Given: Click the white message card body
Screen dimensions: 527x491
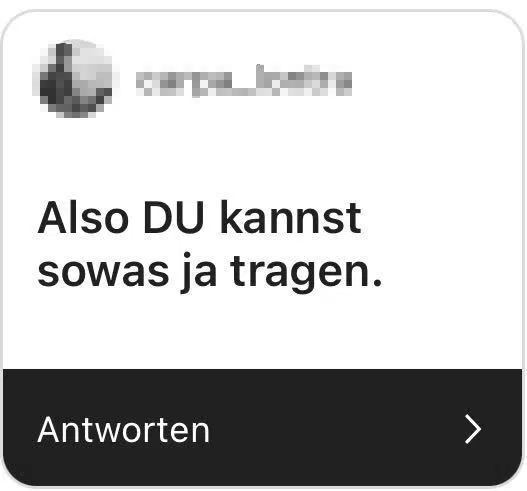Looking at the screenshot, I should pos(262,190).
